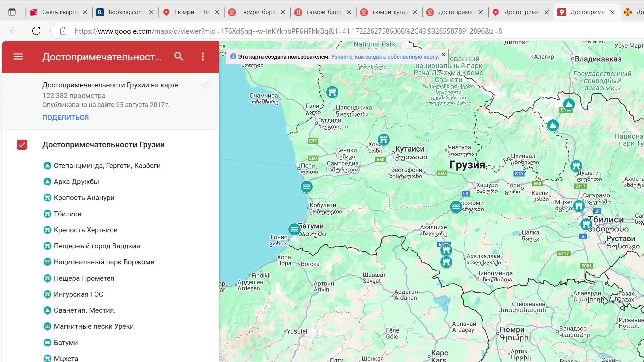Select Крепость Ананури in the list
This screenshot has width=644, height=362.
coord(84,198)
